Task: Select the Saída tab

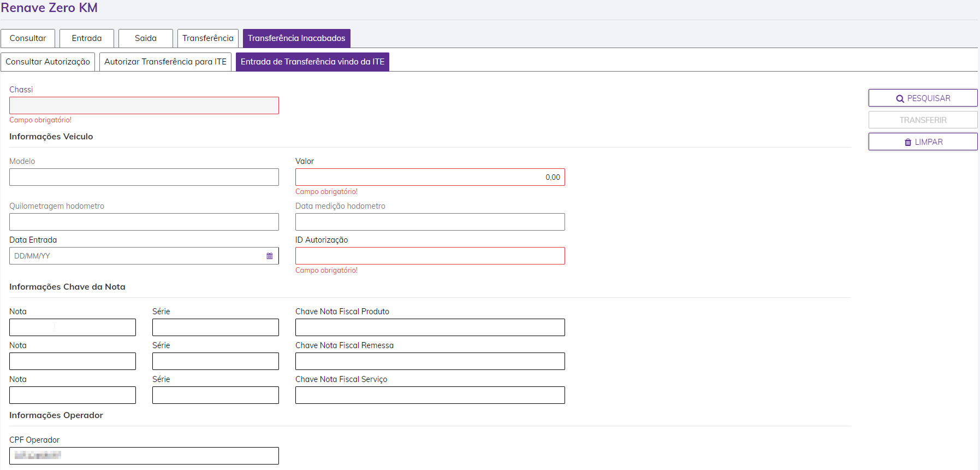Action: [146, 38]
